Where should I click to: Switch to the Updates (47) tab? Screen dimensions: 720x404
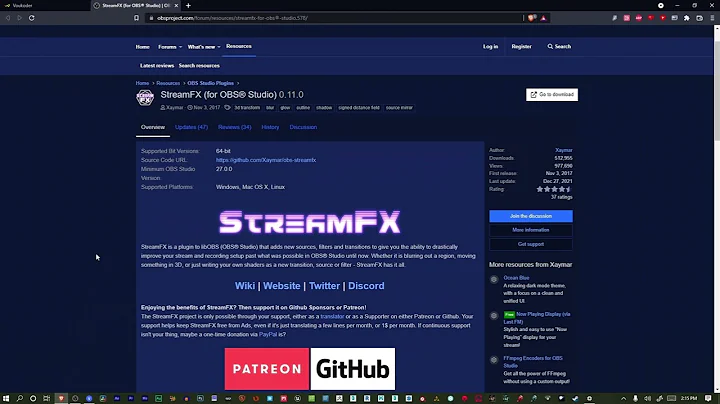tap(191, 127)
